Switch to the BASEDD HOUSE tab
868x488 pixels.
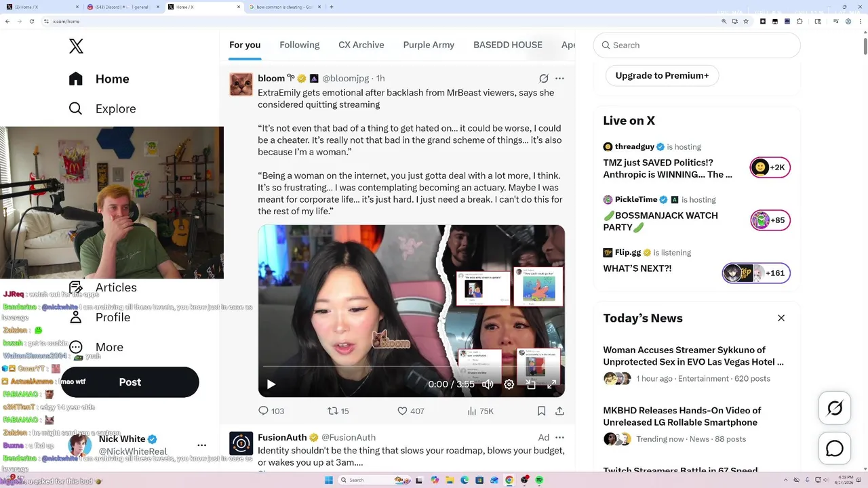[x=508, y=45]
